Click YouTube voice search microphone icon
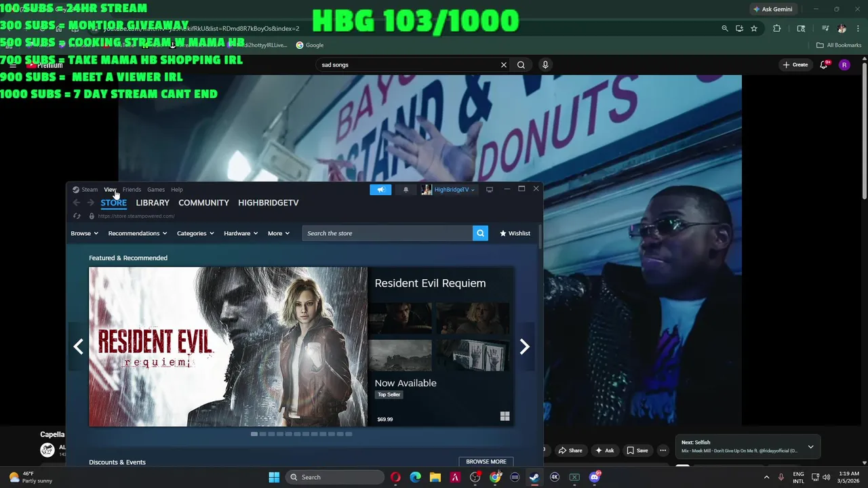 coord(545,65)
